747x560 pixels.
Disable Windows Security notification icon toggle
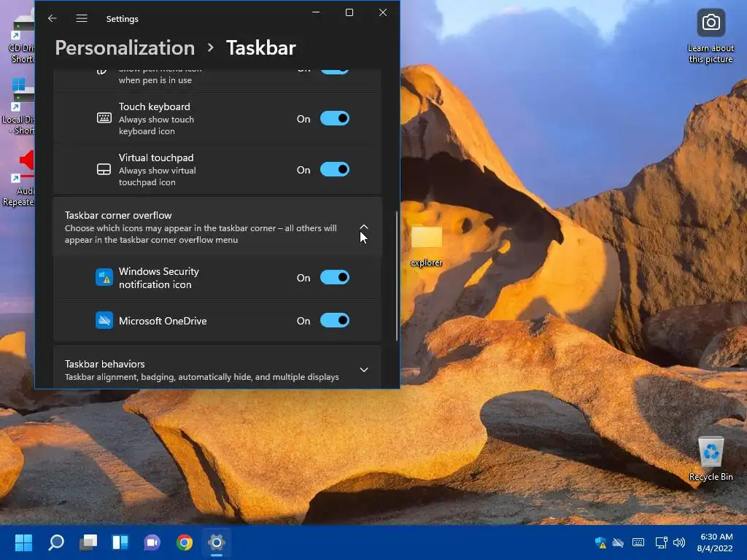click(334, 278)
